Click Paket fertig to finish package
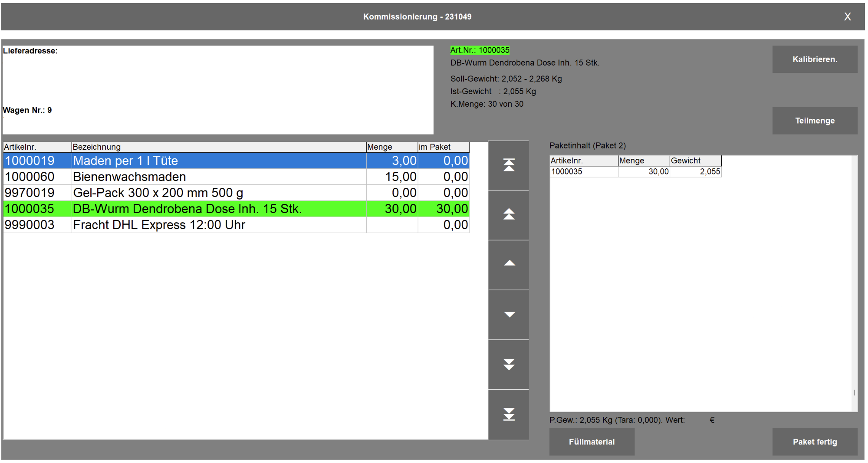The image size is (868, 463). click(815, 442)
